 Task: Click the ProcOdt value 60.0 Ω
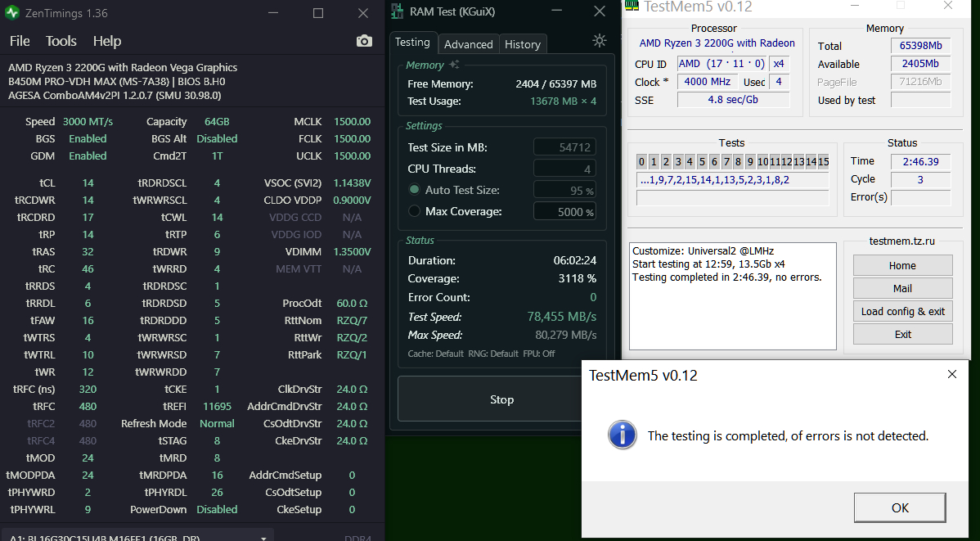coord(352,304)
